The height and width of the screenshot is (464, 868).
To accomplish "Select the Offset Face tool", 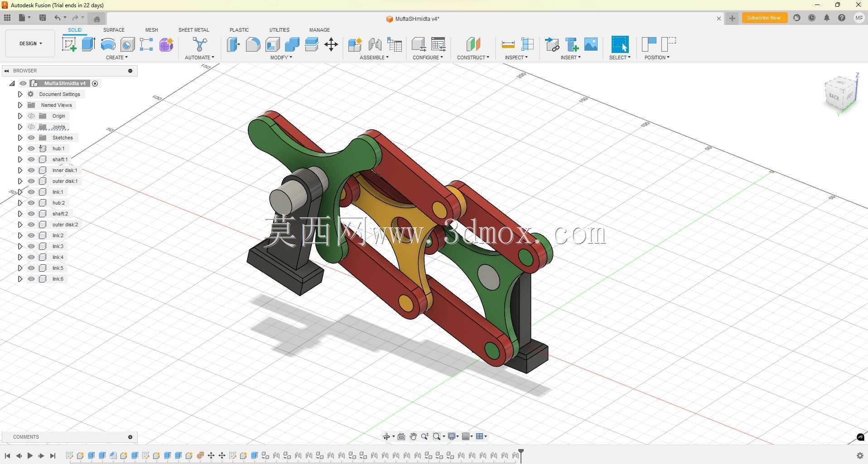I will (312, 44).
